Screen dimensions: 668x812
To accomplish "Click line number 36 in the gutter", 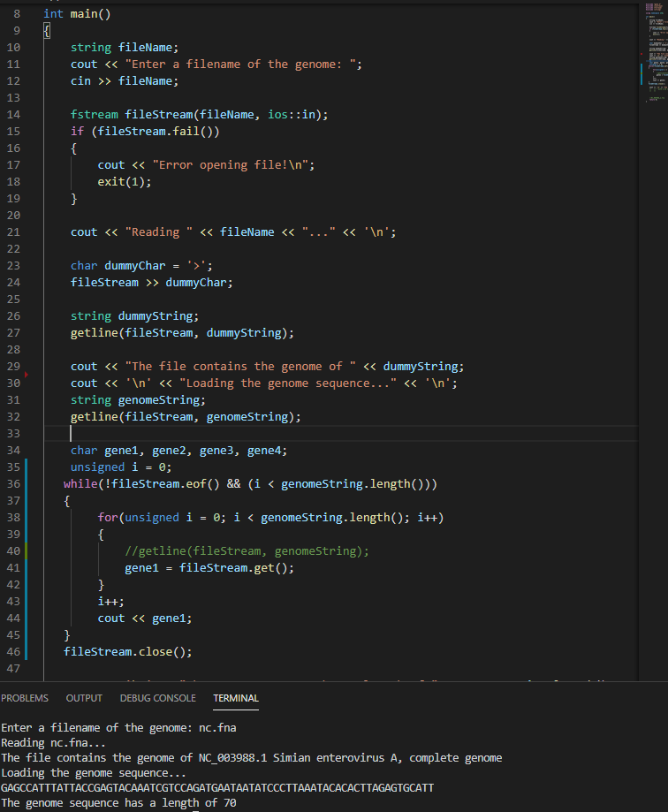I will tap(13, 483).
